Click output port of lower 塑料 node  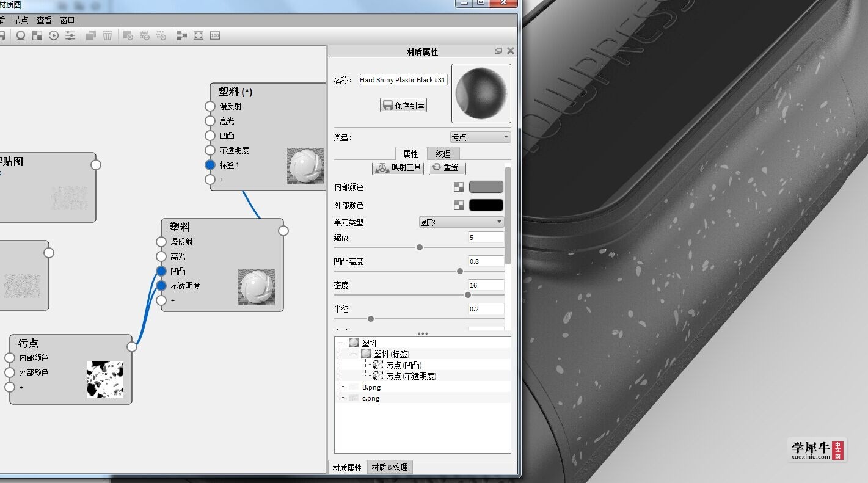click(283, 231)
